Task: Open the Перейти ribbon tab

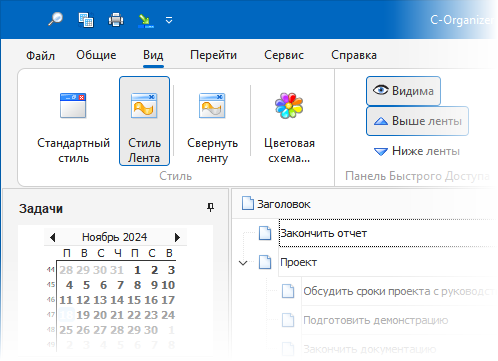Action: point(213,55)
